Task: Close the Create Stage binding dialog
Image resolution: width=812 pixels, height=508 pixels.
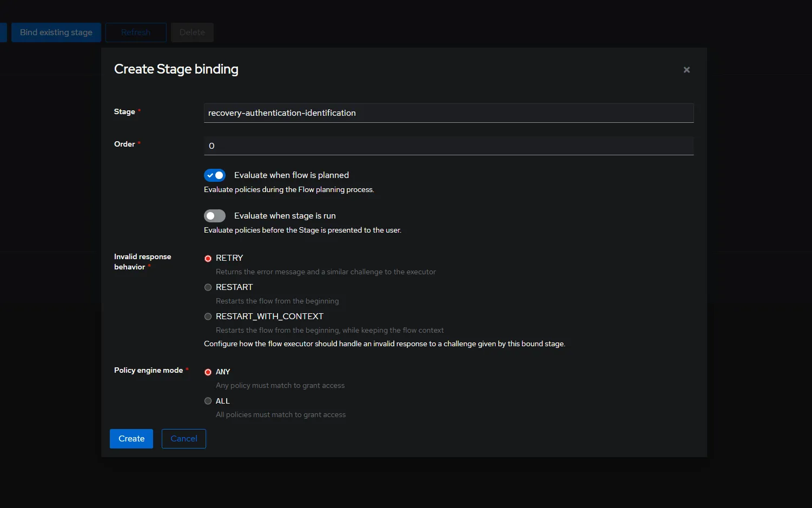Action: point(686,70)
